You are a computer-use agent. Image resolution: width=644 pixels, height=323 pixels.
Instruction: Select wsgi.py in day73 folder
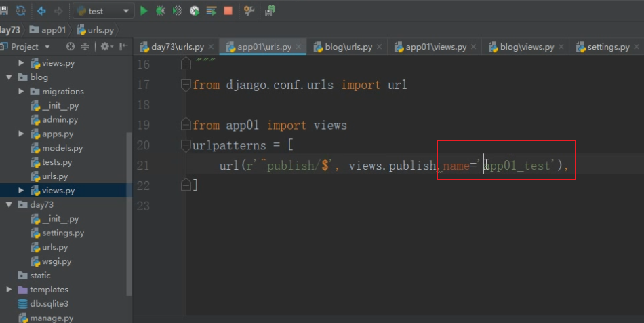52,261
